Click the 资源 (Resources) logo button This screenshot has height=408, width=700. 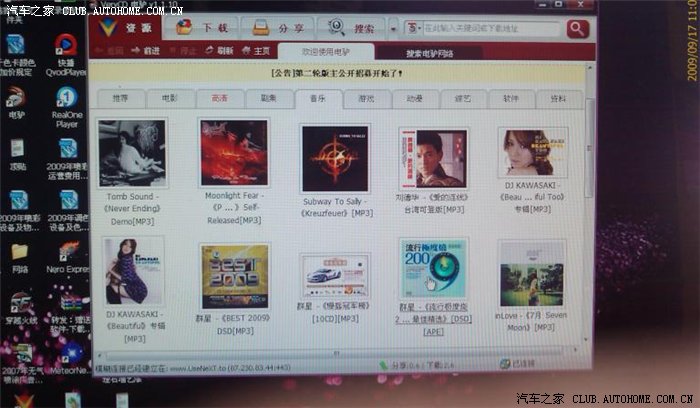coord(132,28)
